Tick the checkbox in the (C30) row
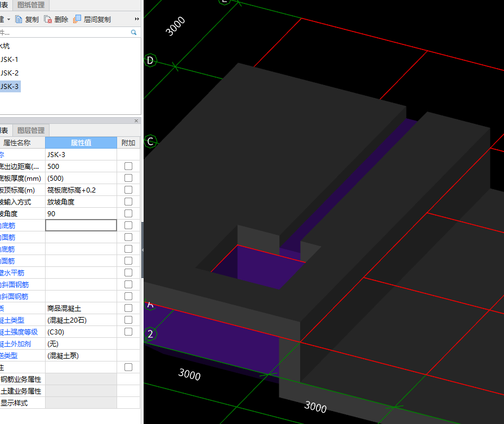504x424 pixels. (128, 332)
